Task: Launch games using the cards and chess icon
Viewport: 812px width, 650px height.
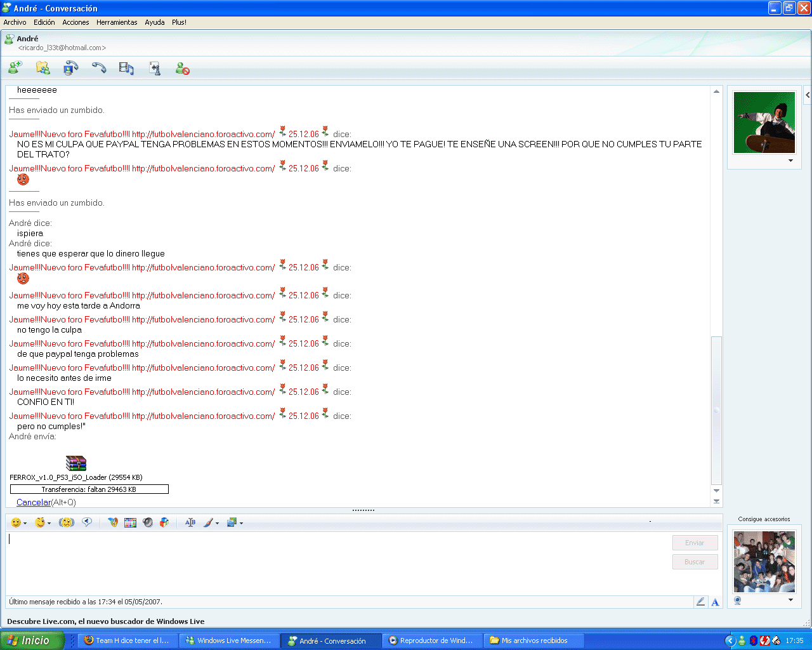Action: tap(155, 68)
